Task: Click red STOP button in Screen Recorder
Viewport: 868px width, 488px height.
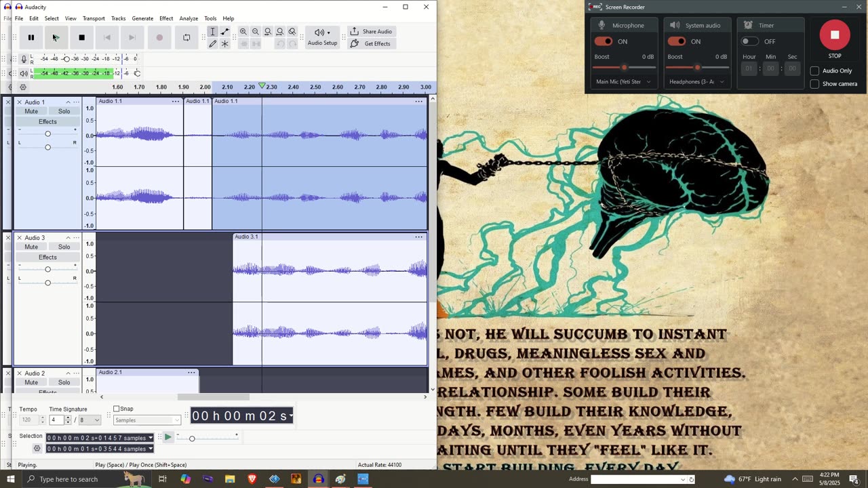Action: click(x=835, y=35)
